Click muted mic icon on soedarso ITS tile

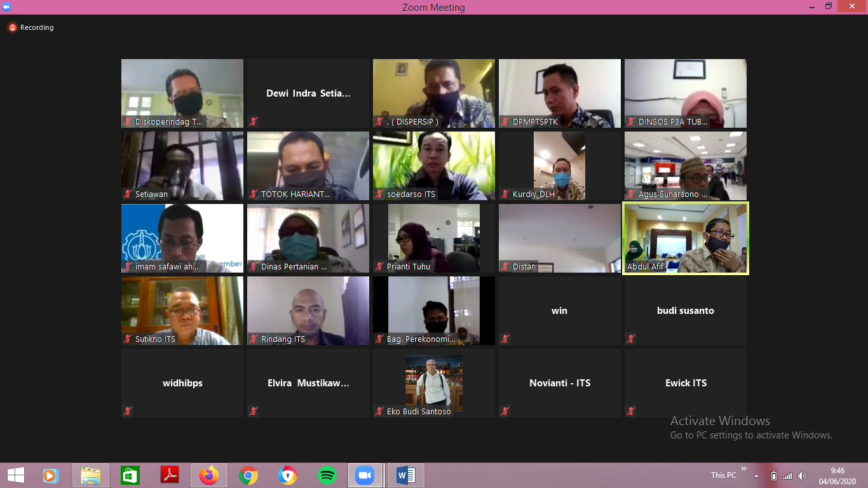coord(379,194)
